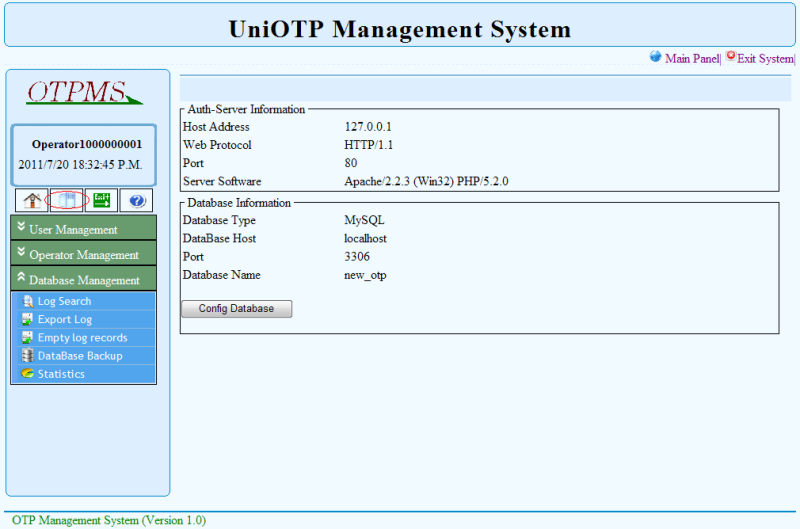The height and width of the screenshot is (529, 800).
Task: Open the Database Management section
Action: (x=84, y=279)
